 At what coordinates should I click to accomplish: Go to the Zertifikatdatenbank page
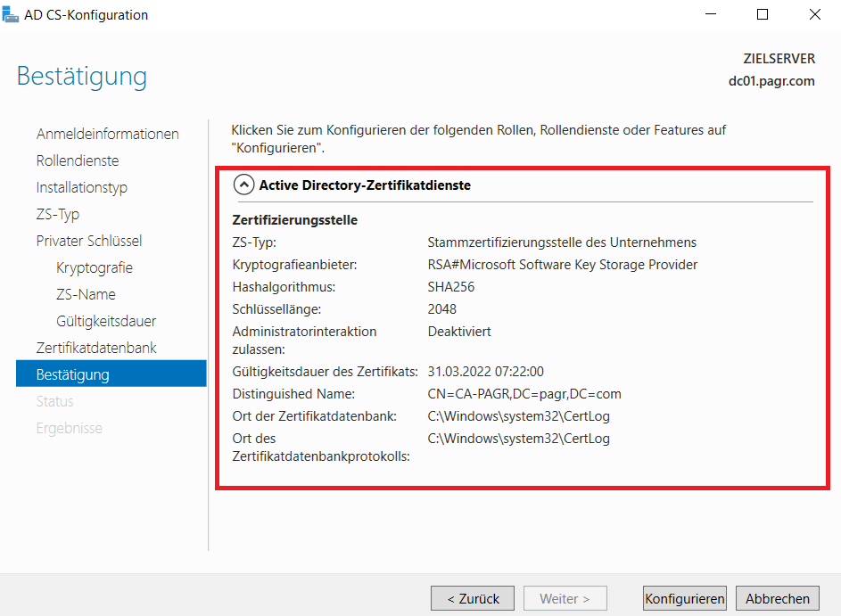96,348
